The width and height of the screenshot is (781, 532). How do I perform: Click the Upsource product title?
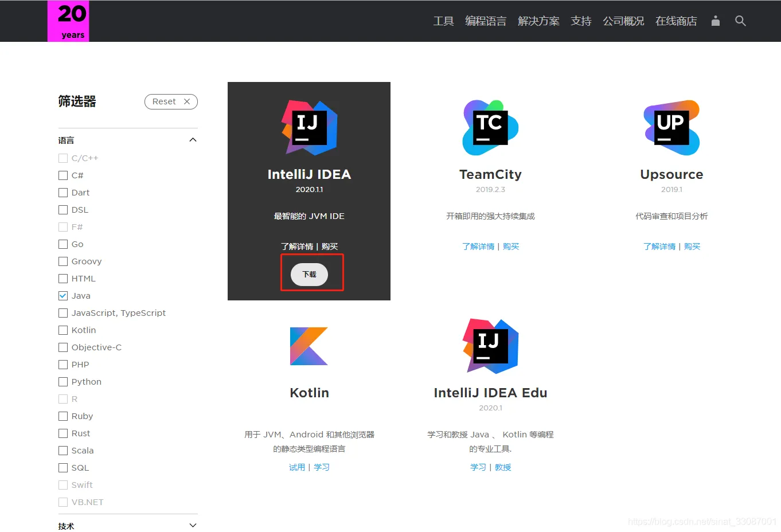pyautogui.click(x=671, y=174)
